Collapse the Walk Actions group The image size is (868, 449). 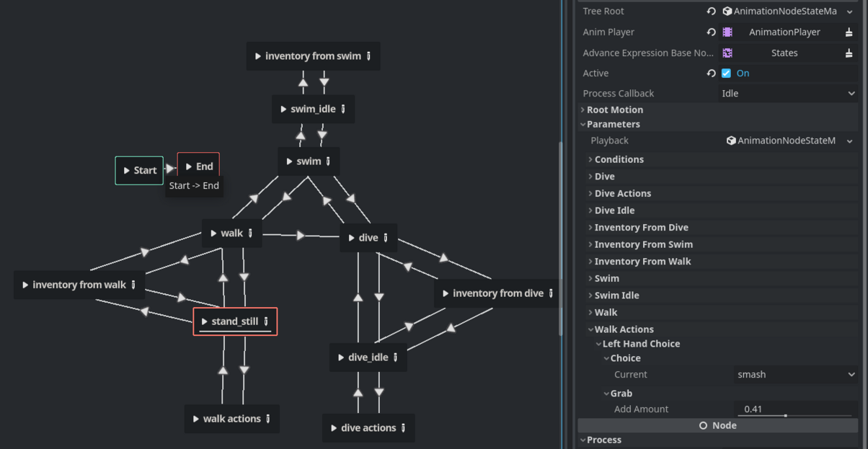click(624, 329)
